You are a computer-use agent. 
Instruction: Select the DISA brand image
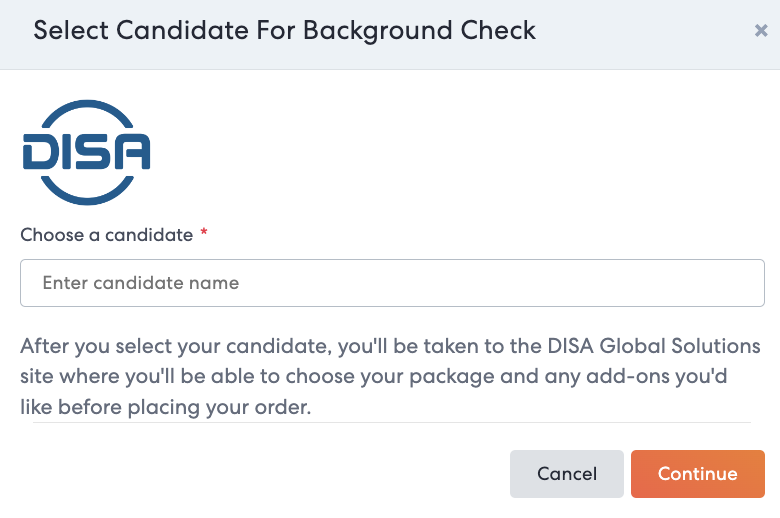(x=86, y=152)
